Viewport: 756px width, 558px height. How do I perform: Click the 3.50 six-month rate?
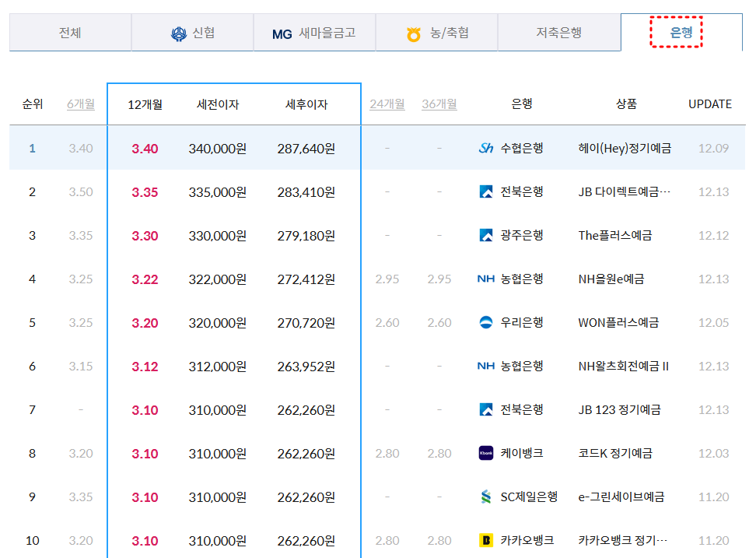81,192
